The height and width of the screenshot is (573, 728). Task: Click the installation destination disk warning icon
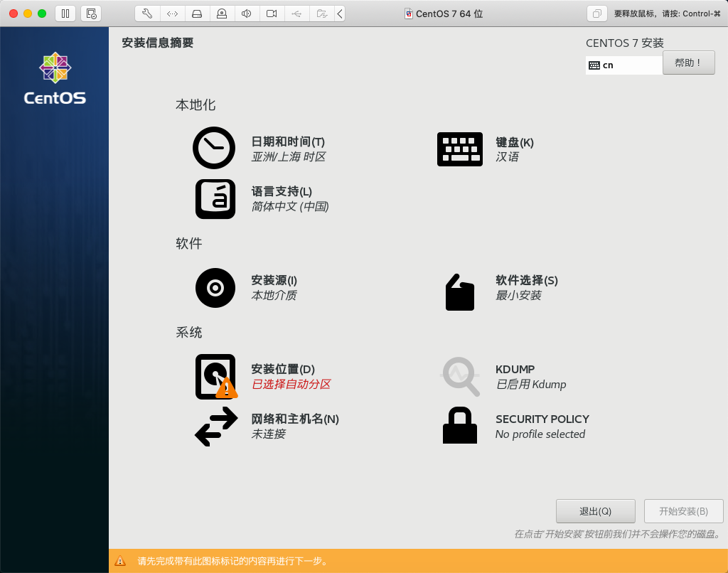[x=216, y=377]
